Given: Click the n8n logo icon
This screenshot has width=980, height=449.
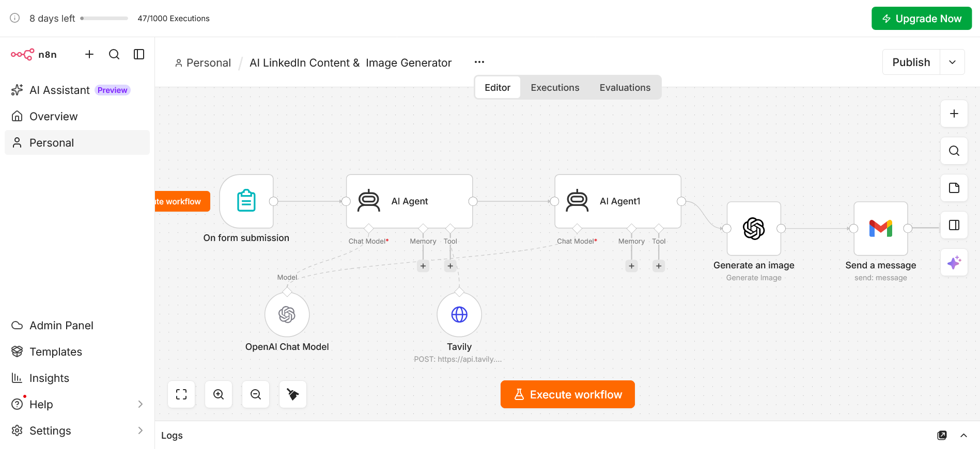Looking at the screenshot, I should pyautogui.click(x=23, y=54).
